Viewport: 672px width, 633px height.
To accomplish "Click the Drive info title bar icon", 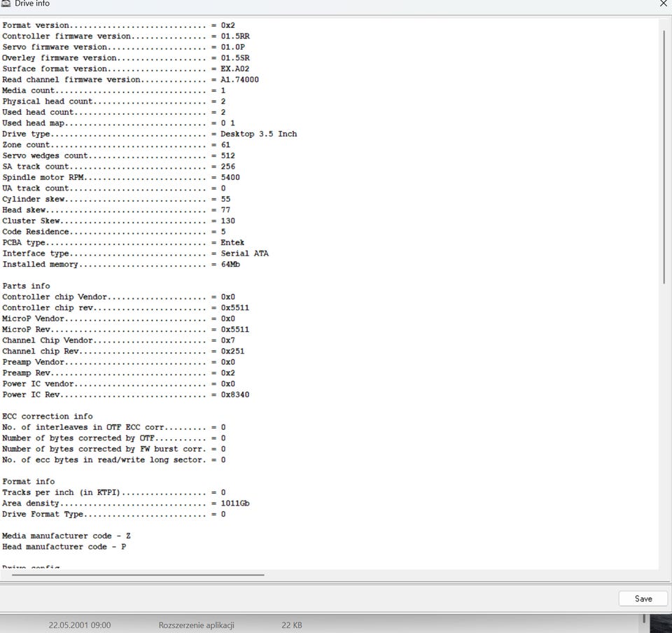I will 6,4.
